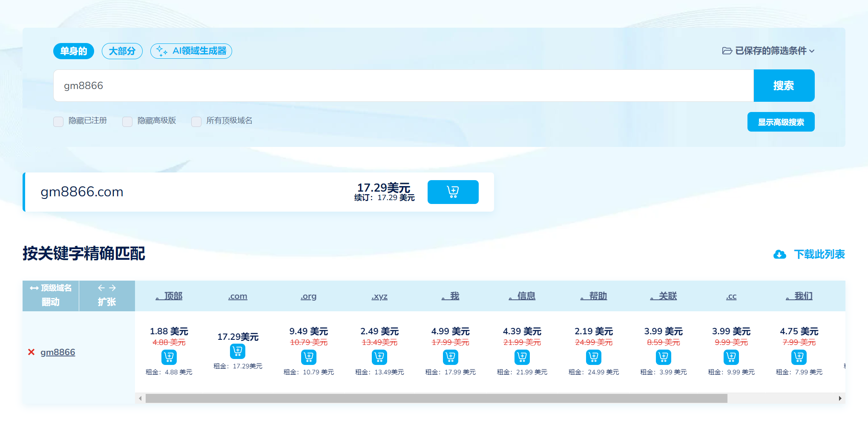Click the gm8866.com result title

[82, 192]
